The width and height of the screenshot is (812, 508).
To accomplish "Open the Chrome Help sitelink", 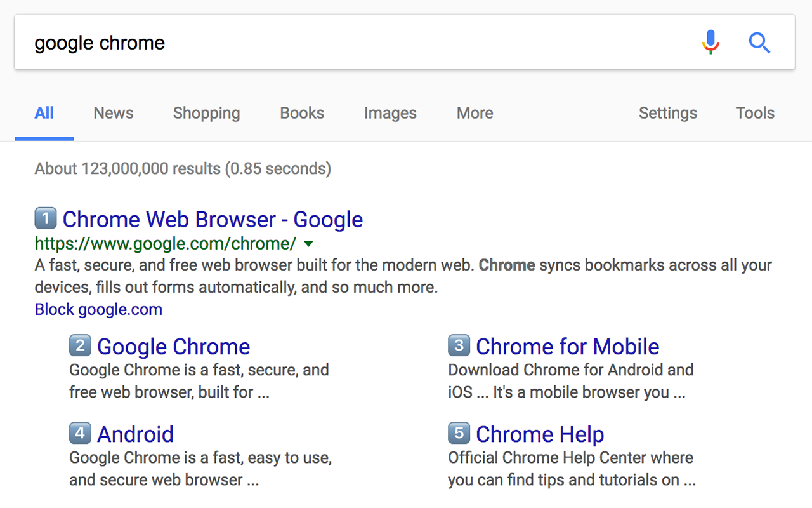I will [540, 434].
